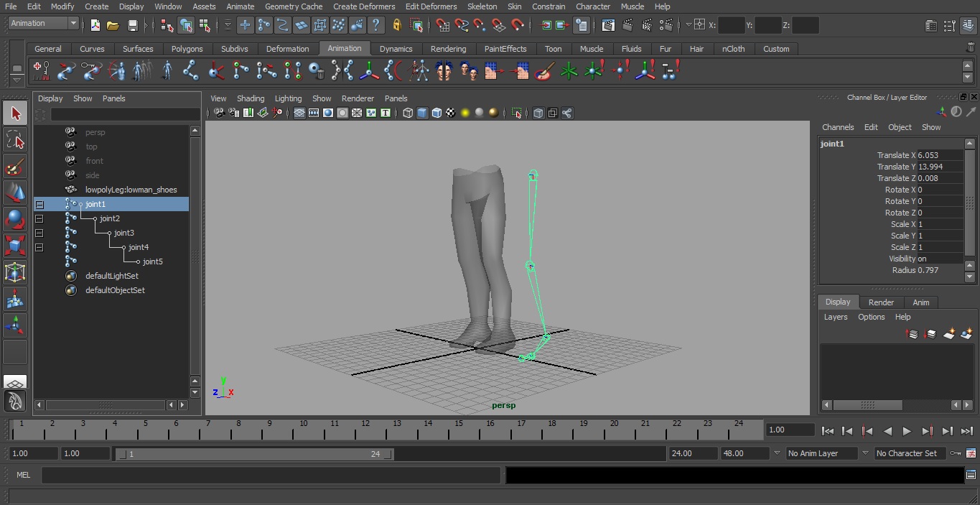
Task: Toggle viewport grid display icon
Action: pos(299,113)
